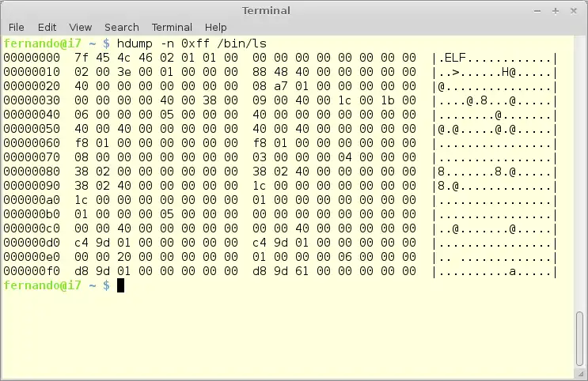
Task: Click offset 00000010 in hex dump
Action: 32,72
